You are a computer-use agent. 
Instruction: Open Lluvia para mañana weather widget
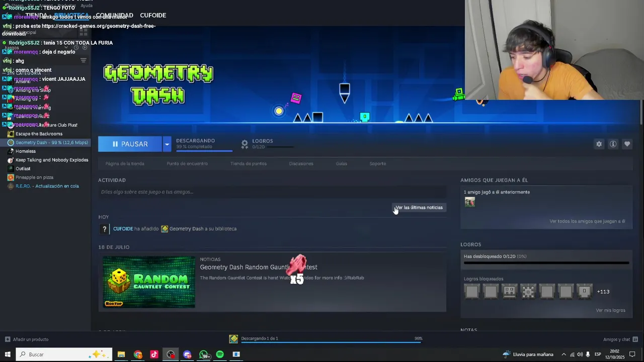pyautogui.click(x=528, y=354)
